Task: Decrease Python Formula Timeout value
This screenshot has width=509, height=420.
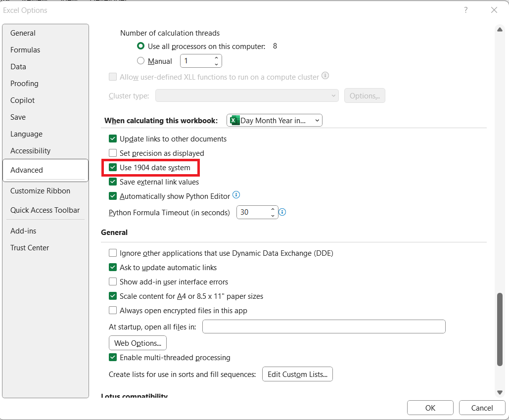Action: tap(273, 215)
